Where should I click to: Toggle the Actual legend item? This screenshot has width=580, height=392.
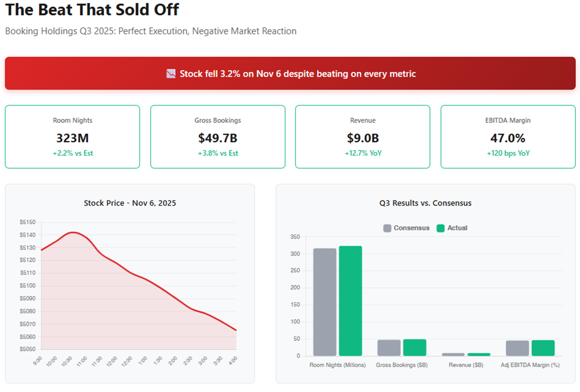pyautogui.click(x=452, y=228)
